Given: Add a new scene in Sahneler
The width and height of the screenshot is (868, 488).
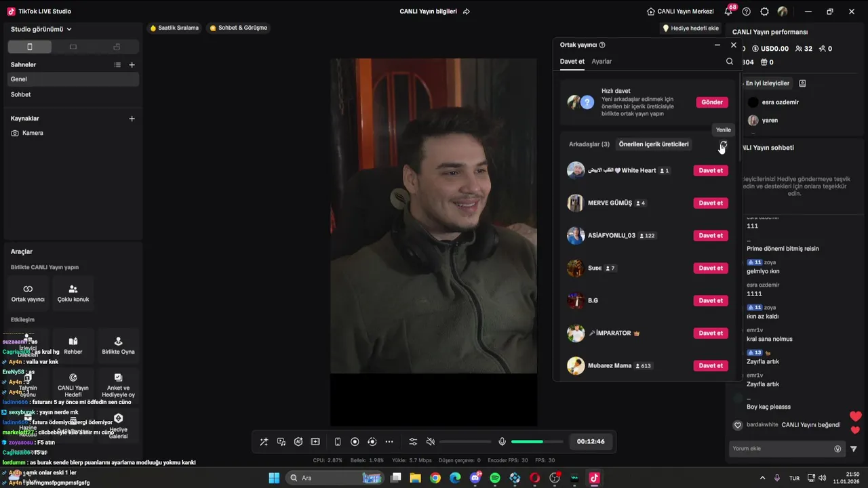Looking at the screenshot, I should pyautogui.click(x=132, y=64).
